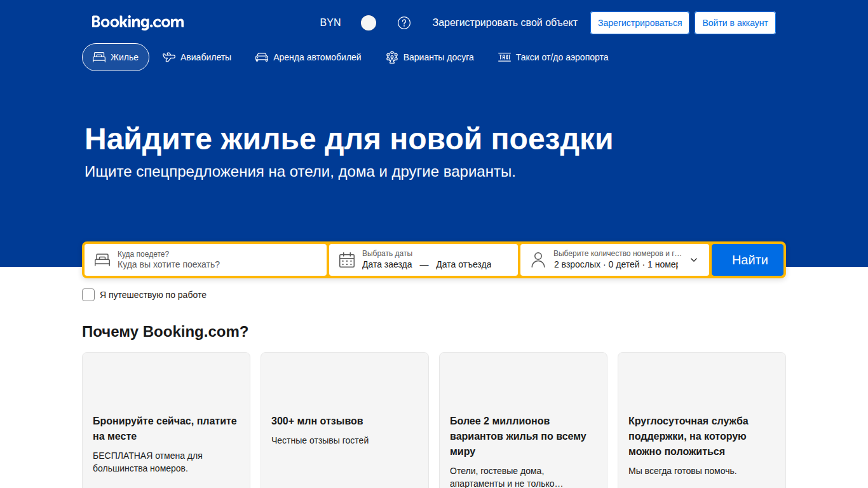This screenshot has height=488, width=868.
Task: Click 'Честные отзывы гостей' text
Action: pyautogui.click(x=320, y=440)
